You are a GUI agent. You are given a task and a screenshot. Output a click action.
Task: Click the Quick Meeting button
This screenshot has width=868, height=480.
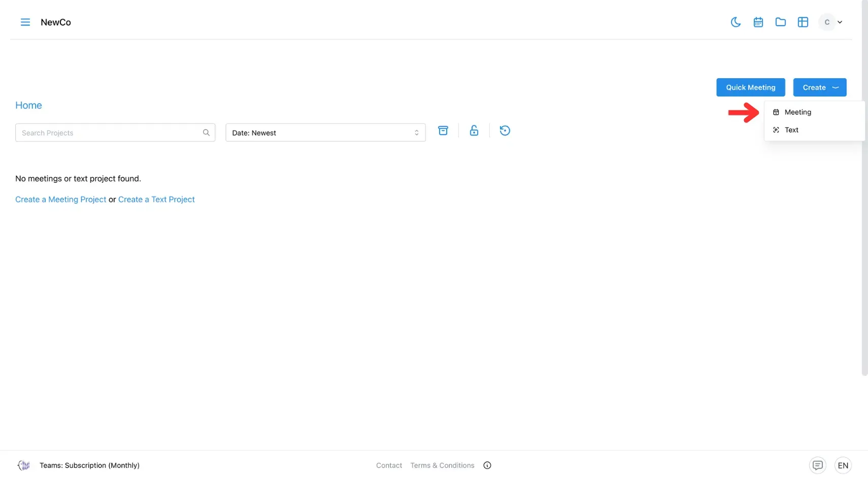pos(750,87)
